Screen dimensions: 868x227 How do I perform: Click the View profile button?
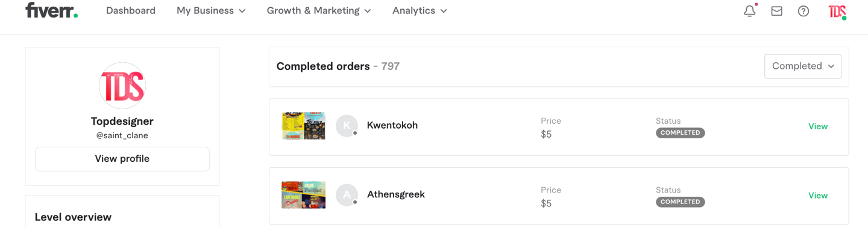click(122, 159)
